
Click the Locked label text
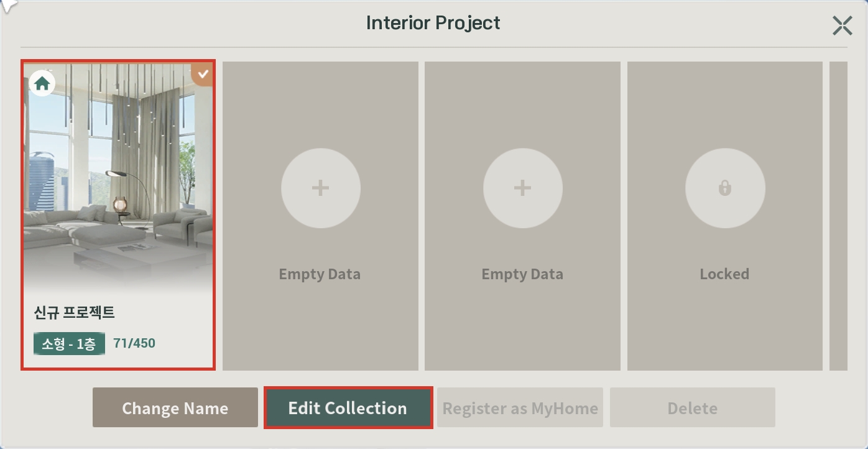(x=724, y=274)
